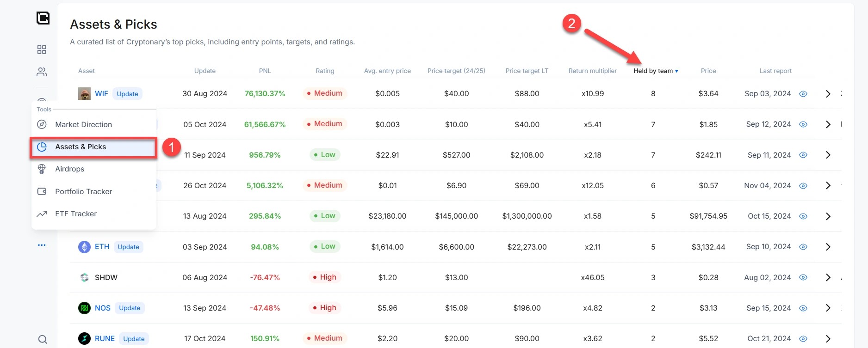This screenshot has width=868, height=348.
Task: Click the Return multiplier column header
Action: click(x=593, y=71)
